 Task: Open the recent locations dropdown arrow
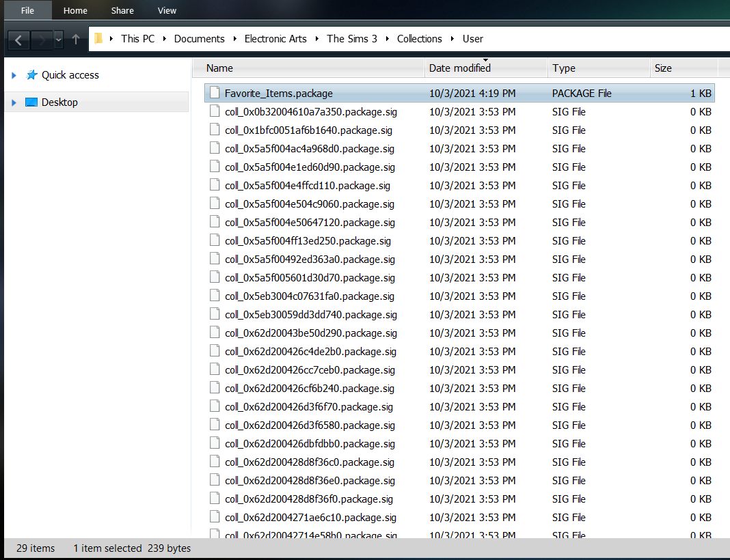tap(59, 40)
